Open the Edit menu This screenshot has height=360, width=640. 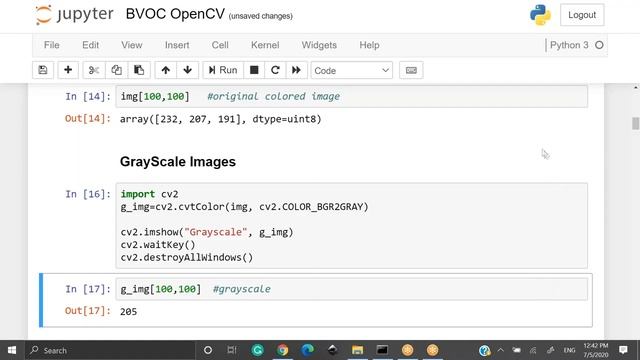[90, 45]
